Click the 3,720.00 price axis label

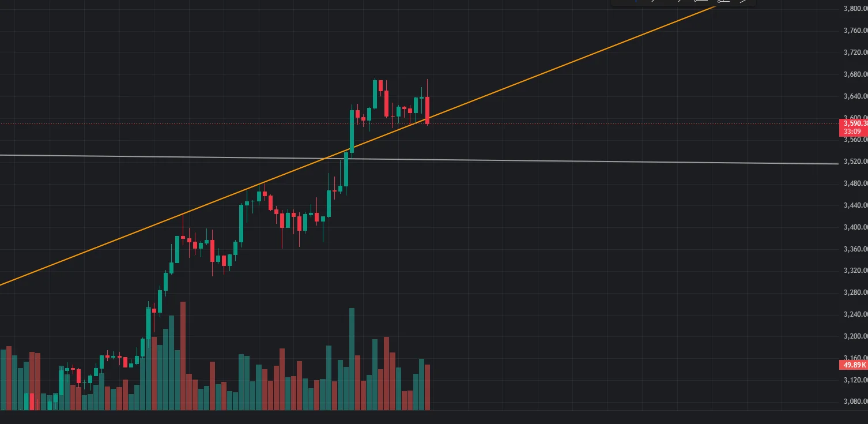[x=855, y=52]
